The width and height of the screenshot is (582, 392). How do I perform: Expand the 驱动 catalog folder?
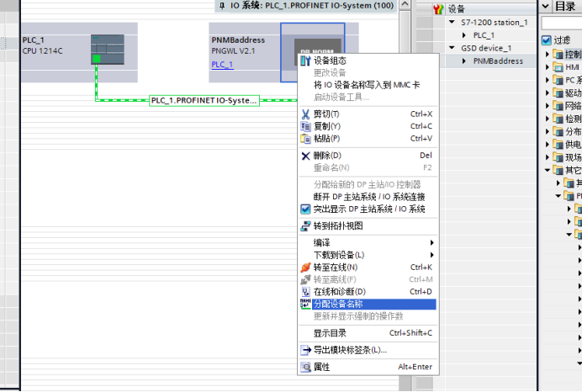click(548, 93)
